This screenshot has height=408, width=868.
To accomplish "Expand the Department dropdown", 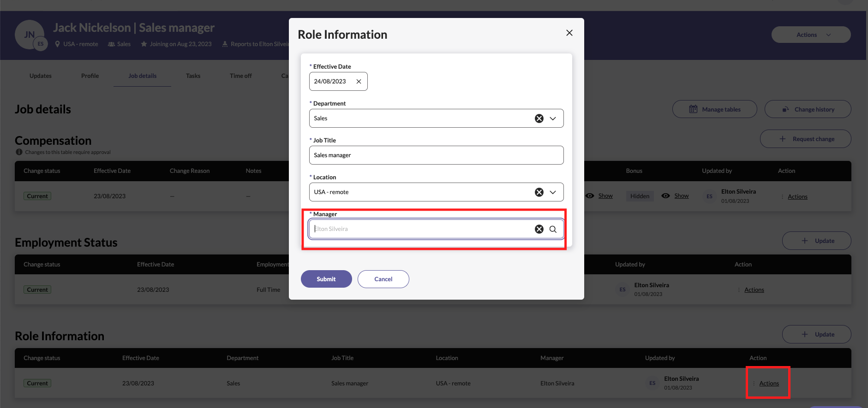I will [553, 118].
